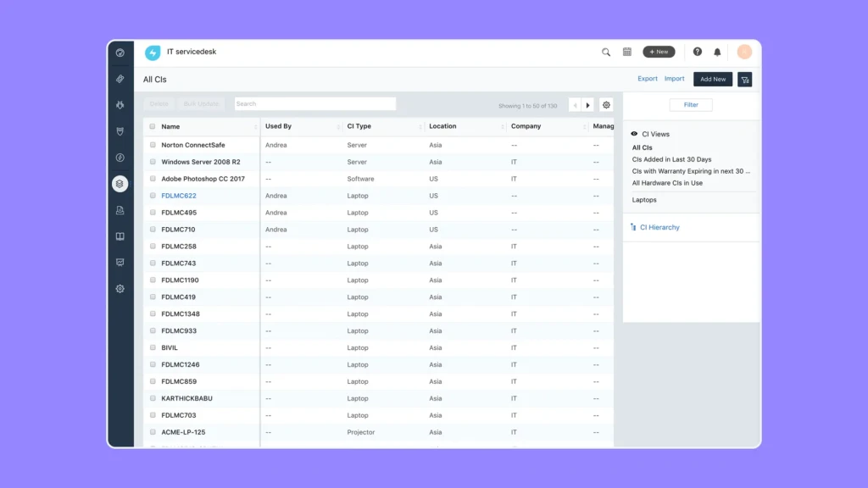This screenshot has height=488, width=868.
Task: Click the Import link
Action: (x=674, y=79)
